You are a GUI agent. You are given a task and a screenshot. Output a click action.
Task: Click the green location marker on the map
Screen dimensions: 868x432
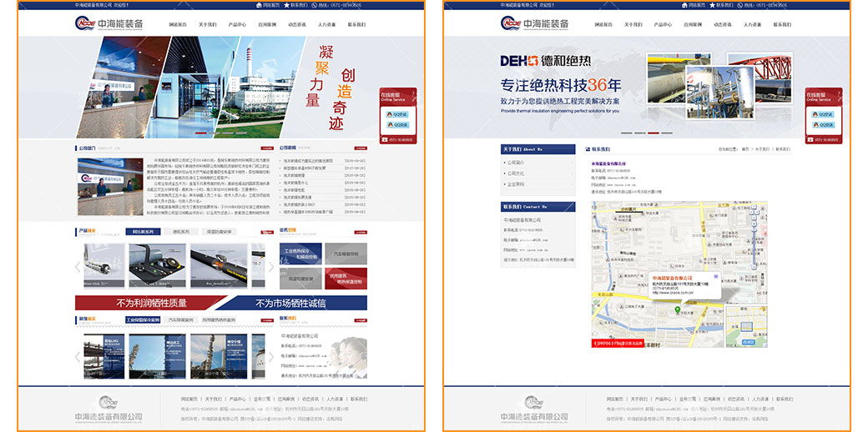coord(677,309)
